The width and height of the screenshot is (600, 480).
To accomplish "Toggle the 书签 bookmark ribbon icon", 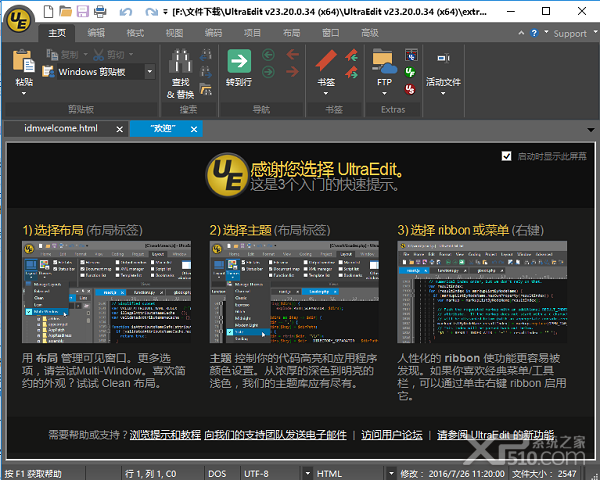I will (326, 61).
